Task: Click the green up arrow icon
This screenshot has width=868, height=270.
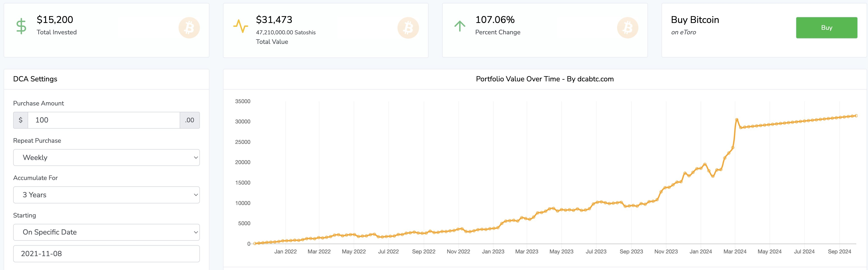Action: [x=460, y=26]
